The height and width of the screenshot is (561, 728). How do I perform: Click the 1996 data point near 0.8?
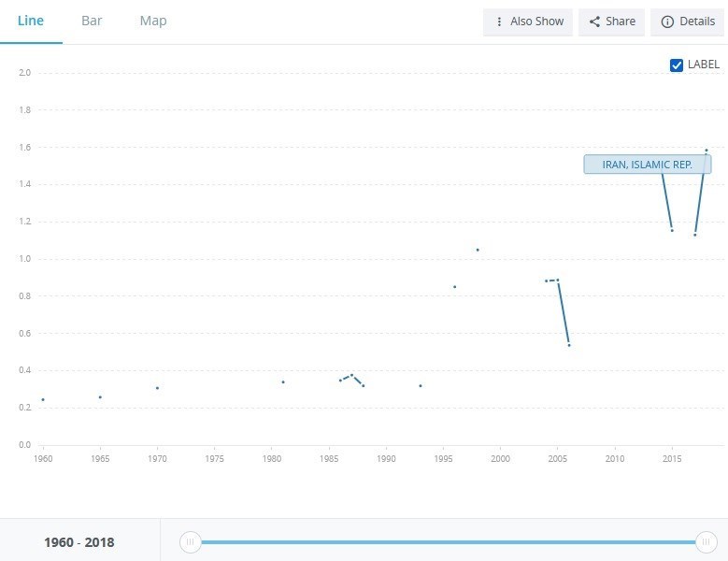pyautogui.click(x=454, y=286)
